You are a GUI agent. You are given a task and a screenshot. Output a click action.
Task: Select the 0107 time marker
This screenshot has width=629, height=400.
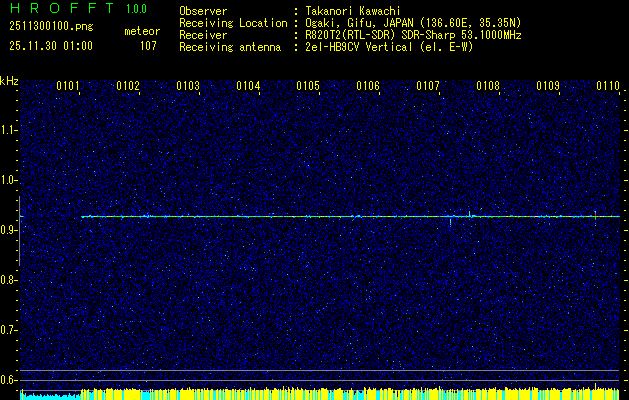[x=428, y=87]
